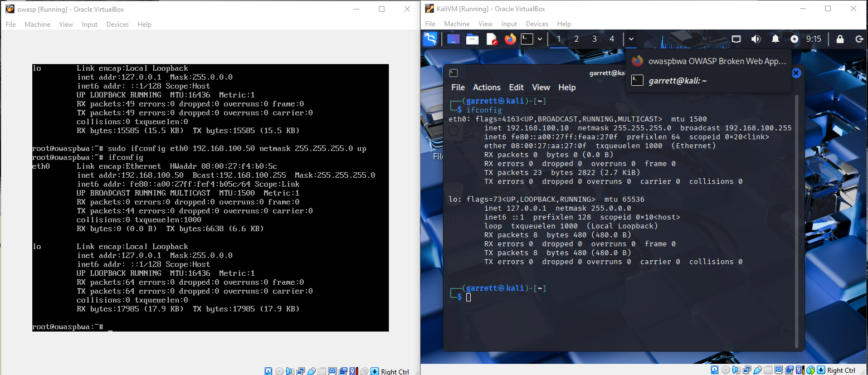Click the volume speaker icon in the Kali panel
This screenshot has height=375, width=868.
(x=756, y=39)
